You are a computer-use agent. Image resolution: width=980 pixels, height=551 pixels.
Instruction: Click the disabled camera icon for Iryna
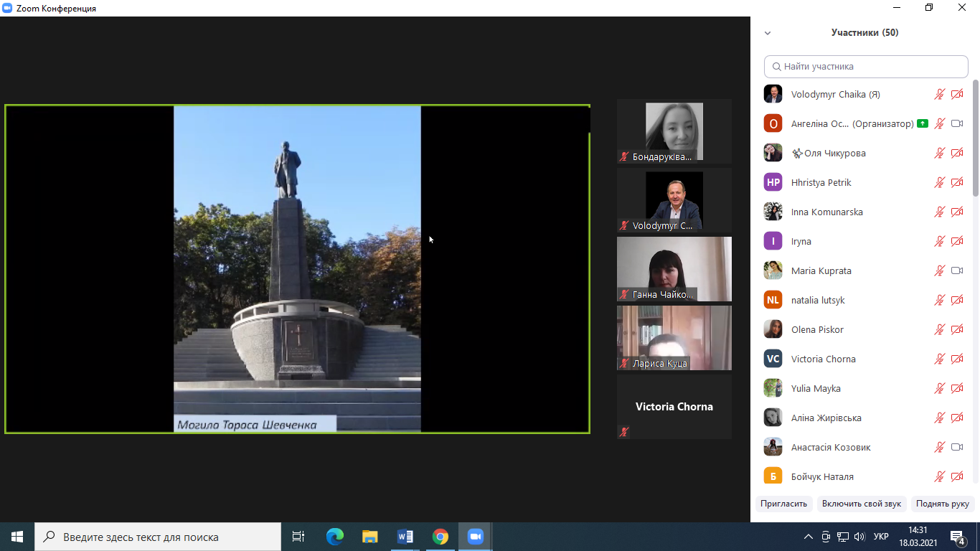click(x=956, y=241)
